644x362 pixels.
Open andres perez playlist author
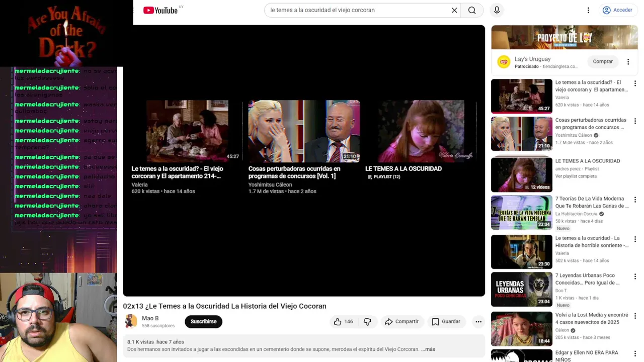568,169
